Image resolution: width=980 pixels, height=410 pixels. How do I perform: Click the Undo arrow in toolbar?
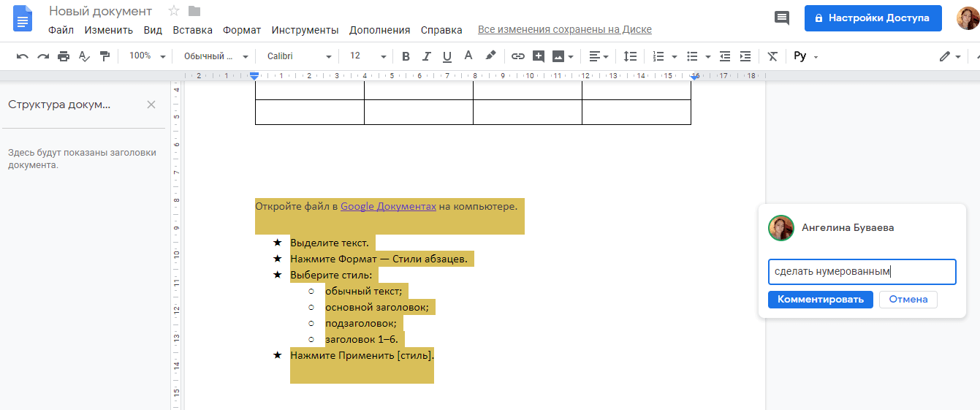(x=22, y=56)
